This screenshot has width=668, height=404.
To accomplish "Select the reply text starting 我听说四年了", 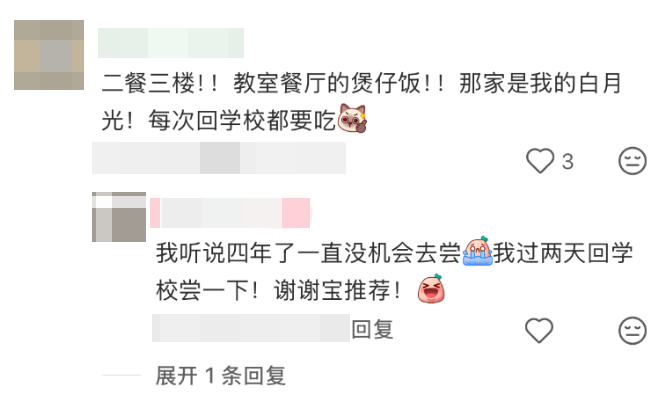I will 394,271.
